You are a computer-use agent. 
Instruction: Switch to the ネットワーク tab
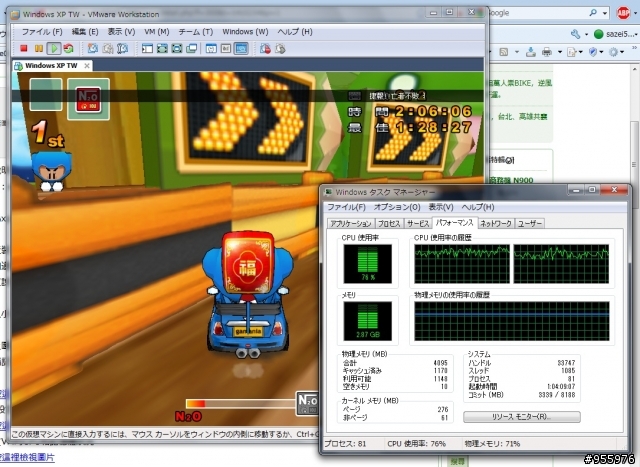point(496,223)
